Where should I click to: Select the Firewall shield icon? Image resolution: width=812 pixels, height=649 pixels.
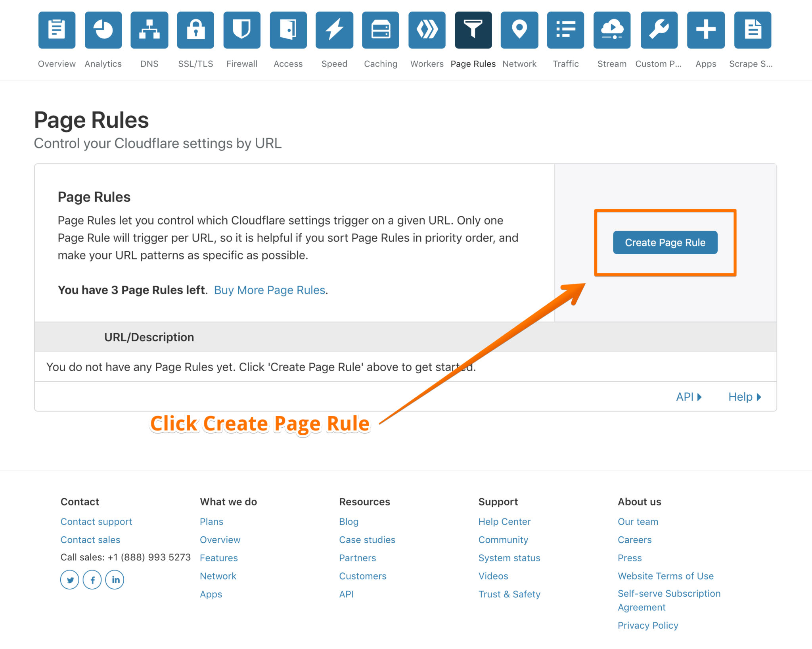point(242,30)
